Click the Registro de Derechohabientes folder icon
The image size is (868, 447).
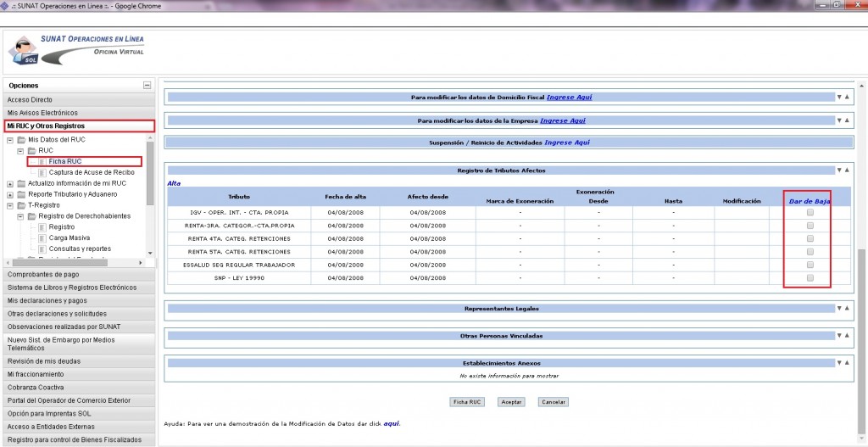(31, 216)
